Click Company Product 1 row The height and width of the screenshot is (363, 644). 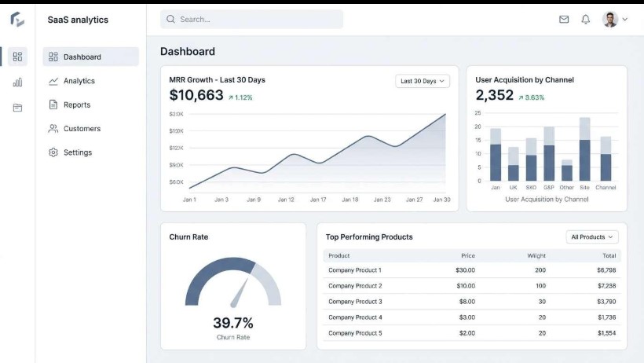coord(472,270)
